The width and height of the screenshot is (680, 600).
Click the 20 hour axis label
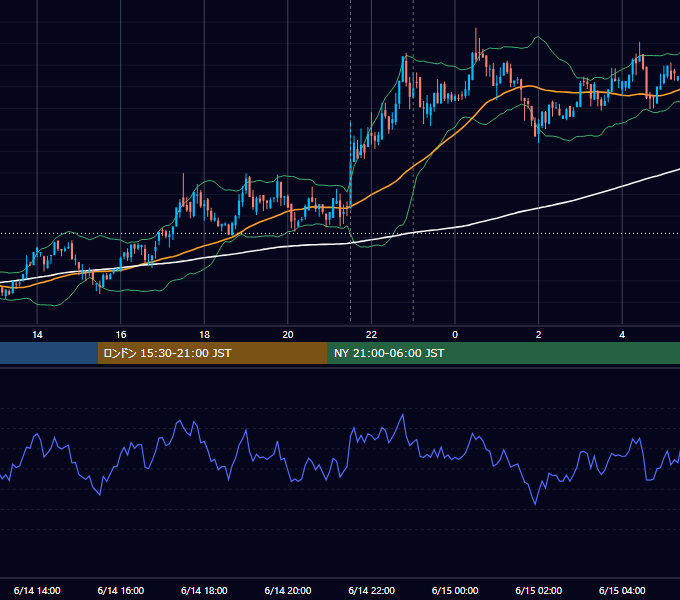[288, 335]
